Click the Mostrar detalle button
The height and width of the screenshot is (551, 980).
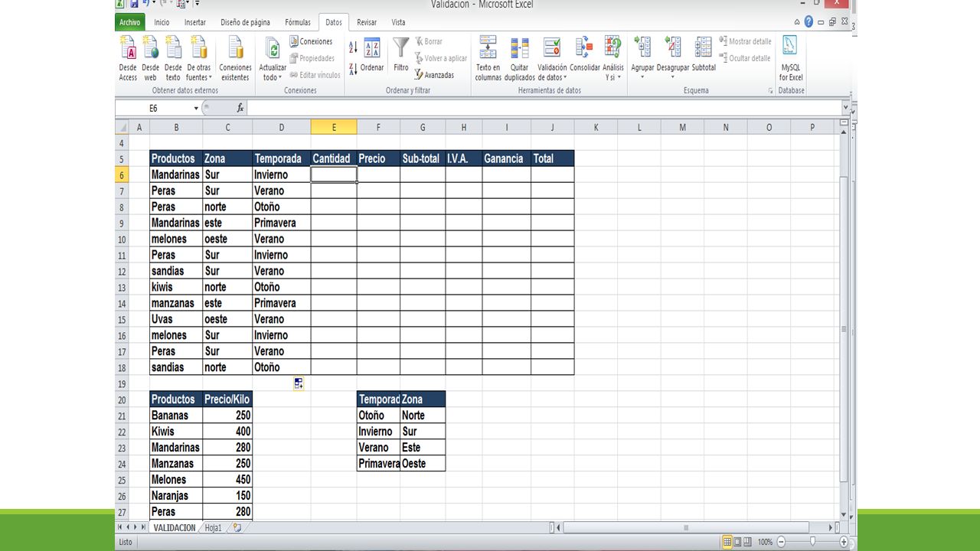746,41
